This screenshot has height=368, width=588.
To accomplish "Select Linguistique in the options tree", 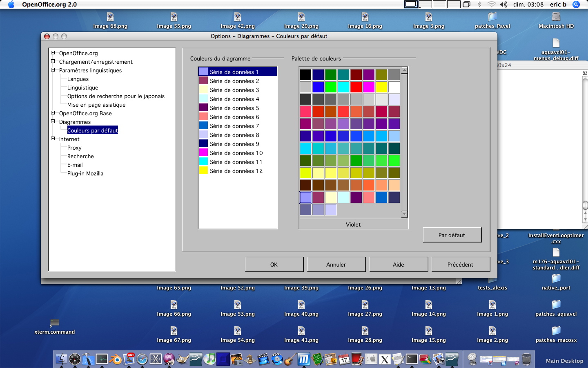I will point(82,88).
